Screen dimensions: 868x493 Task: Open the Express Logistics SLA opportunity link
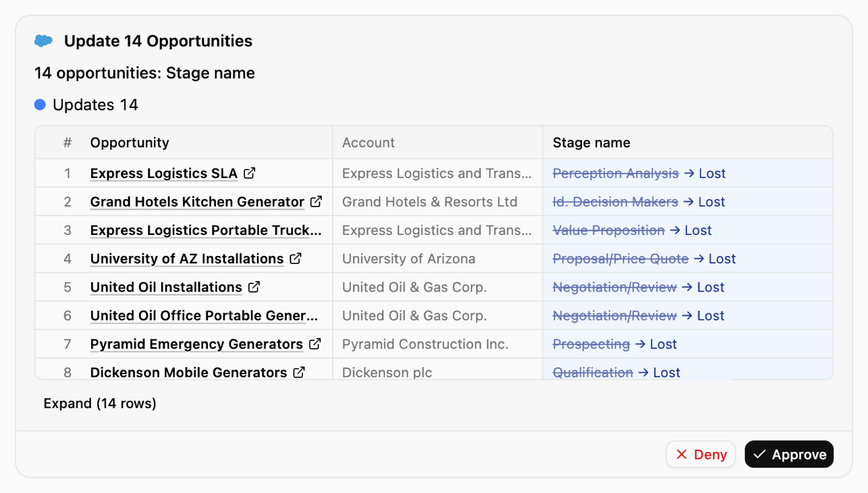pyautogui.click(x=164, y=173)
